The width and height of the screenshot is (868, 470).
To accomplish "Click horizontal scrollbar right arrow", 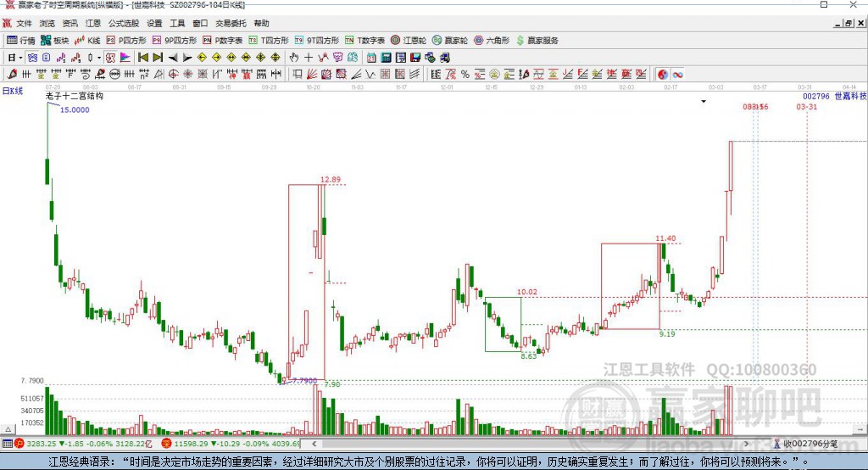I will (746, 444).
